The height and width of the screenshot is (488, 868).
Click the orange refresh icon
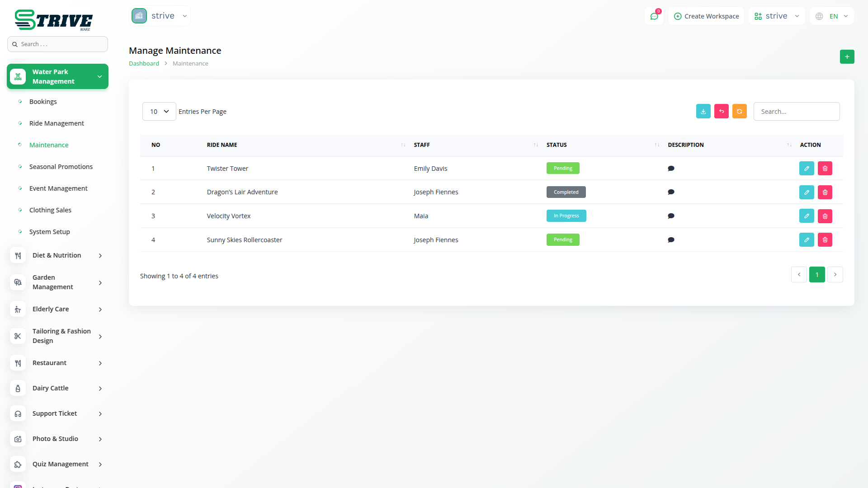point(739,111)
